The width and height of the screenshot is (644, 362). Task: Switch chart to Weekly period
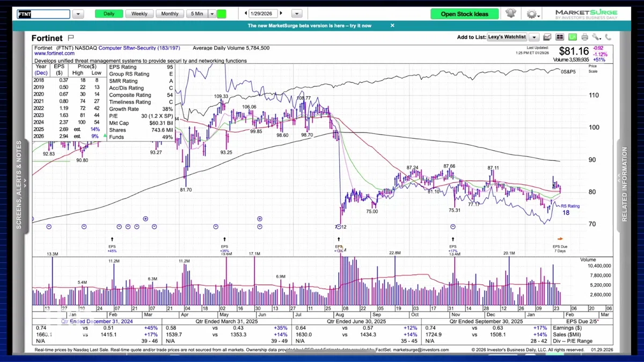140,14
